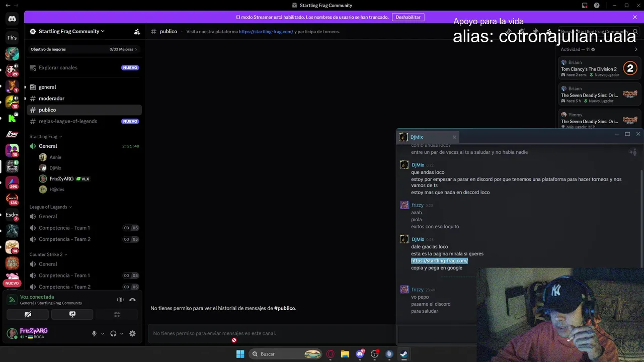Open Opera browser from taskbar

[331, 354]
